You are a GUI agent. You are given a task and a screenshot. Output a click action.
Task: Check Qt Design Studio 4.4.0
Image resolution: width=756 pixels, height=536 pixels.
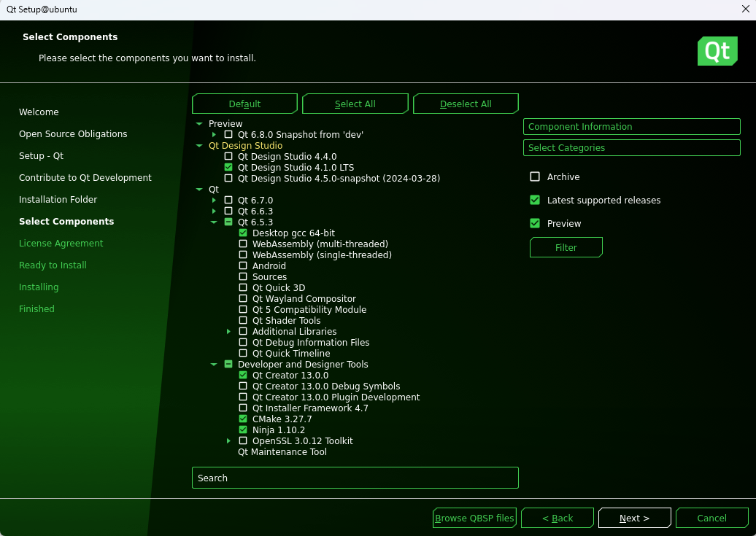click(x=228, y=157)
